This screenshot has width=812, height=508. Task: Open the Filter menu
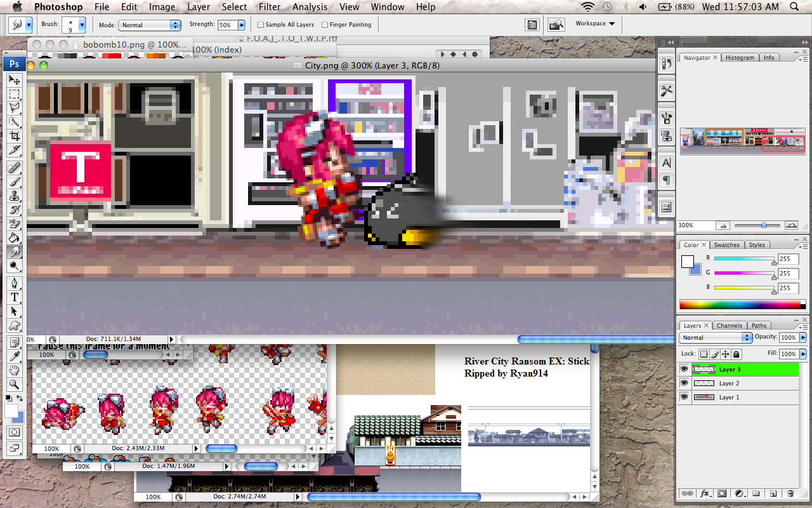click(x=270, y=7)
